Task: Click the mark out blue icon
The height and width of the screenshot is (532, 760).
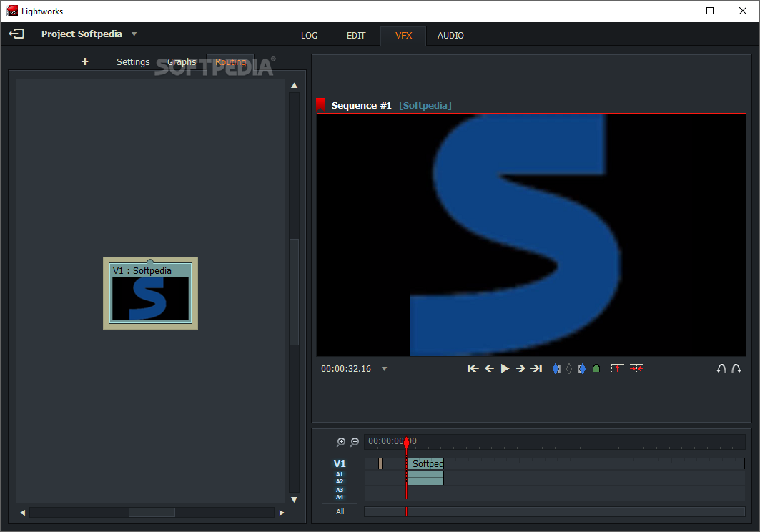Action: click(582, 368)
